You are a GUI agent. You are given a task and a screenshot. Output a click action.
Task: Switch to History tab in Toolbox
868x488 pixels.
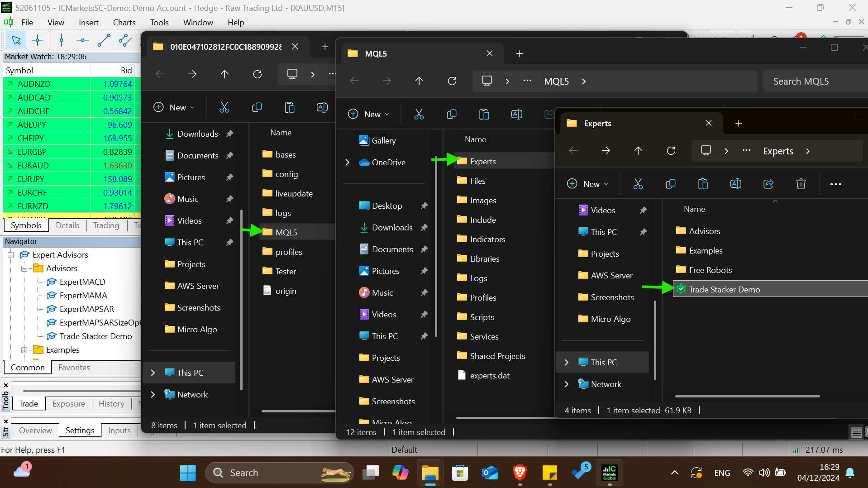coord(111,403)
